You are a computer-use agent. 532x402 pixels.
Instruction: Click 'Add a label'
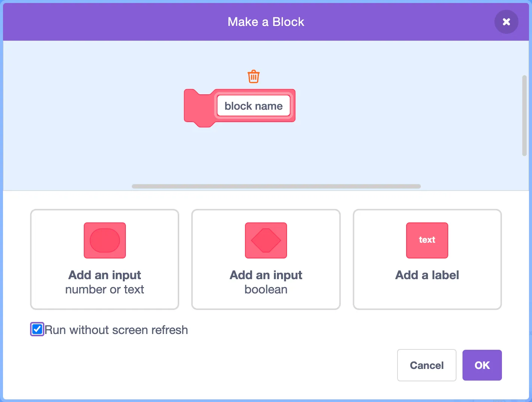click(427, 259)
